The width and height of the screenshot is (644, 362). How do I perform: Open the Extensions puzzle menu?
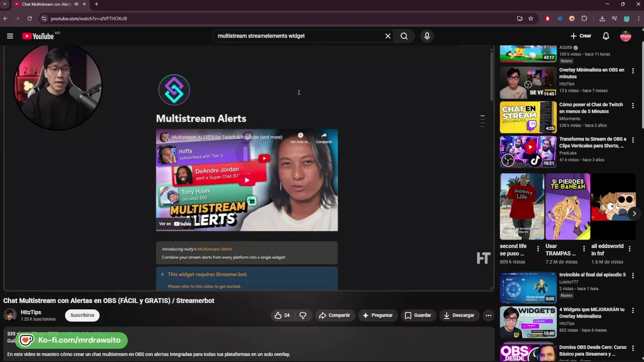(x=584, y=19)
